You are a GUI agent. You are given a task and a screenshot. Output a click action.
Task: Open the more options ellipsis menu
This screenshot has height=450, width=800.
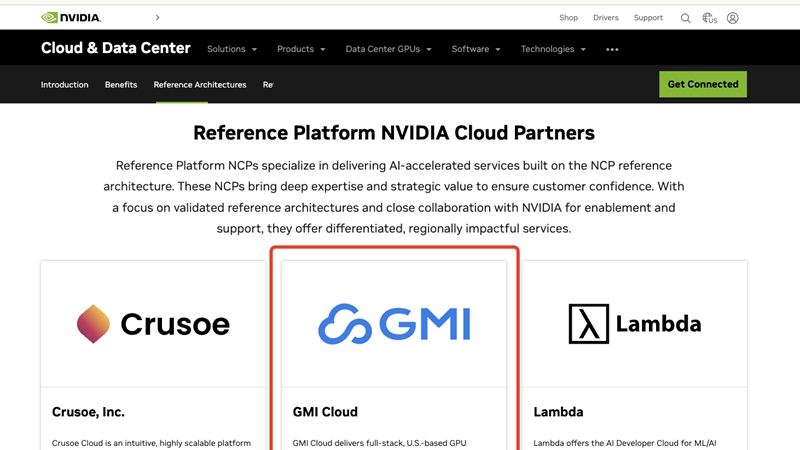[x=612, y=49]
